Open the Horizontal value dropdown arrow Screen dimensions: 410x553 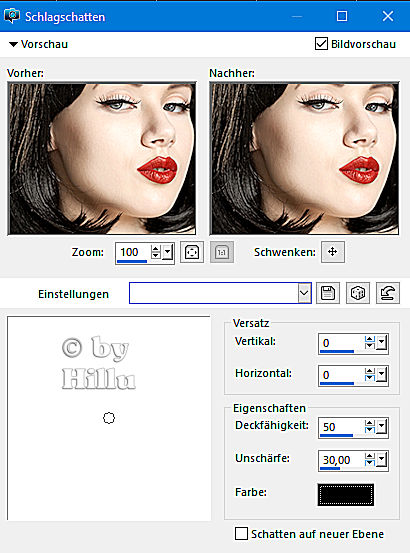coord(382,374)
